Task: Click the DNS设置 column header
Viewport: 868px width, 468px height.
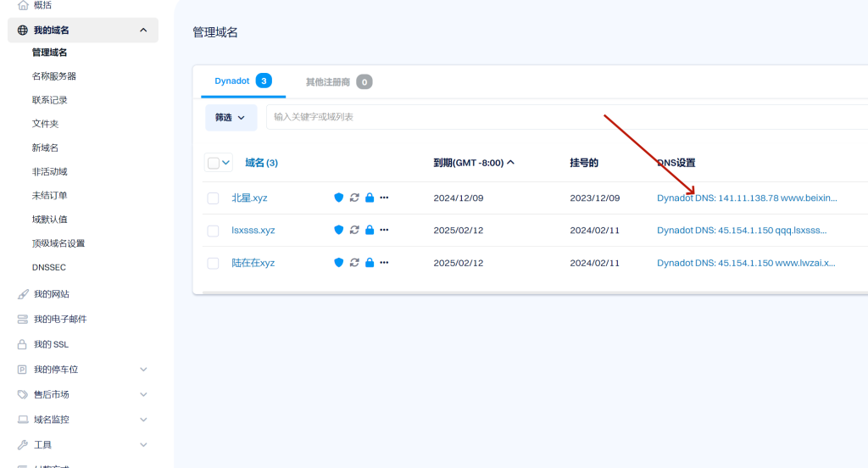Action: pos(676,163)
